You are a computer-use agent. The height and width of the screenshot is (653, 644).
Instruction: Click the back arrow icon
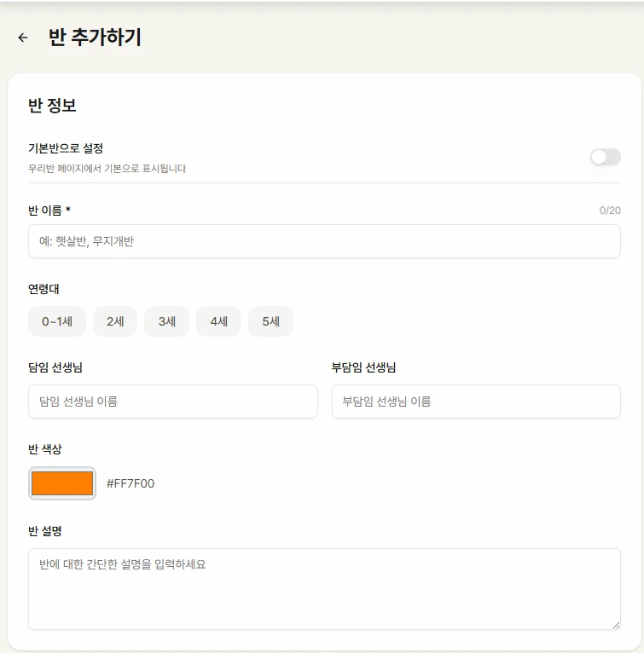point(23,38)
